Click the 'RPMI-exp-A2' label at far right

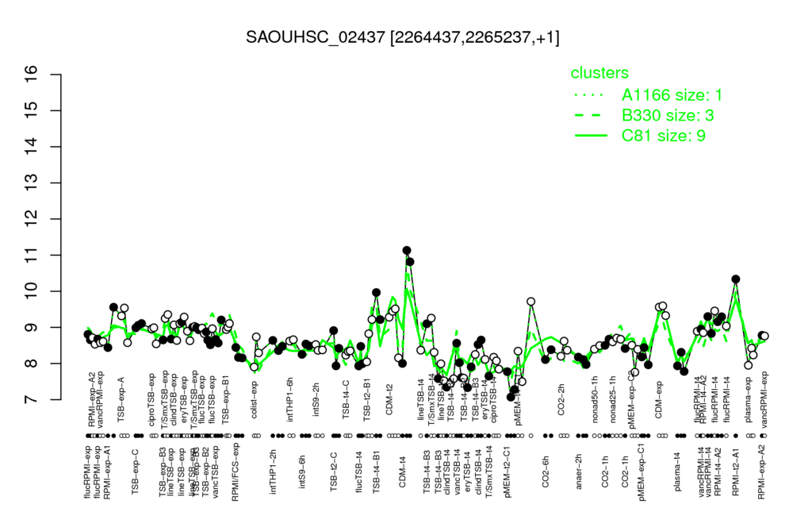[760, 471]
